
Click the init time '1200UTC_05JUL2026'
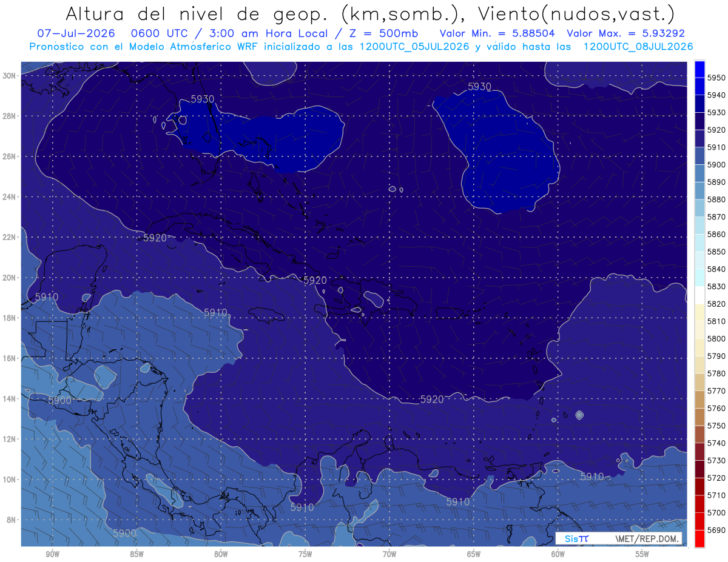415,46
